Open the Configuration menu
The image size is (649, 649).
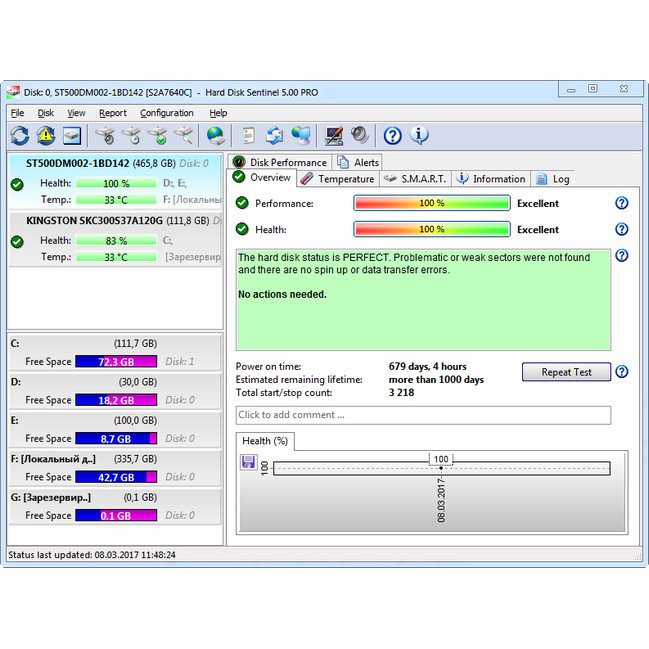(166, 113)
